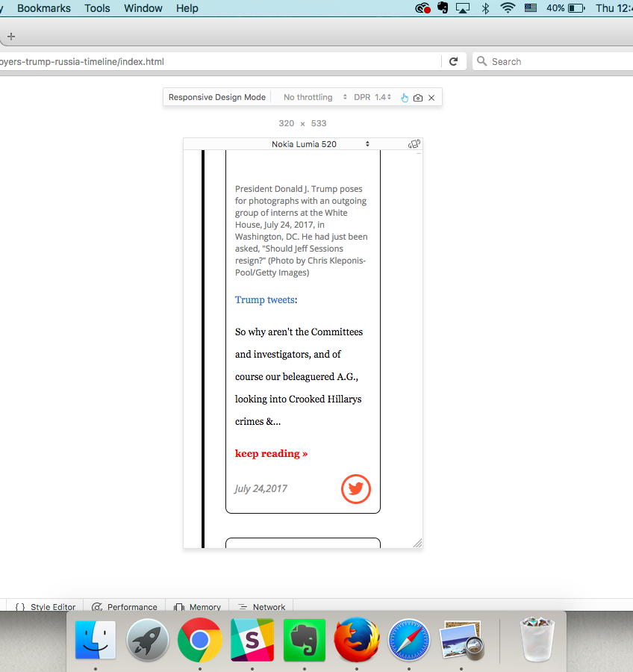The image size is (633, 672).
Task: Reload the current page
Action: click(453, 61)
